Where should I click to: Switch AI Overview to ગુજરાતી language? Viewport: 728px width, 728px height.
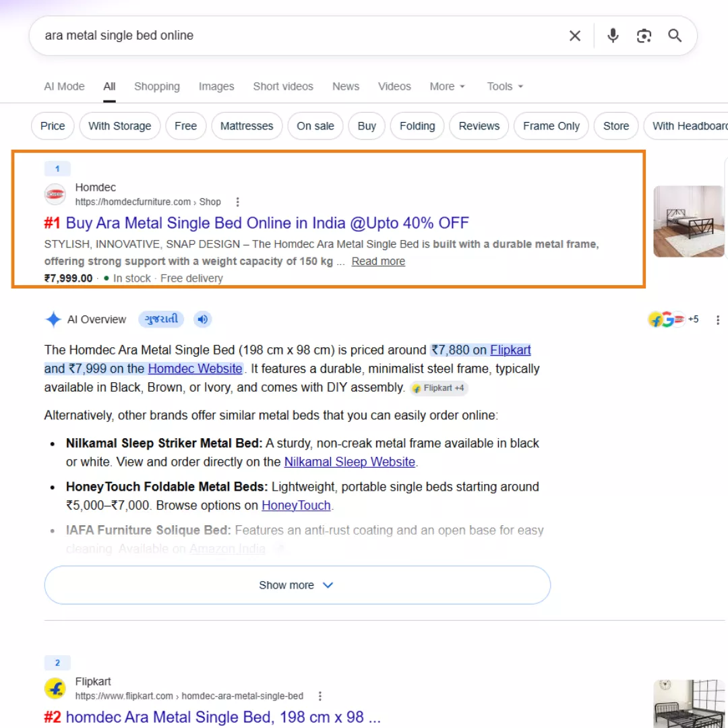161,320
